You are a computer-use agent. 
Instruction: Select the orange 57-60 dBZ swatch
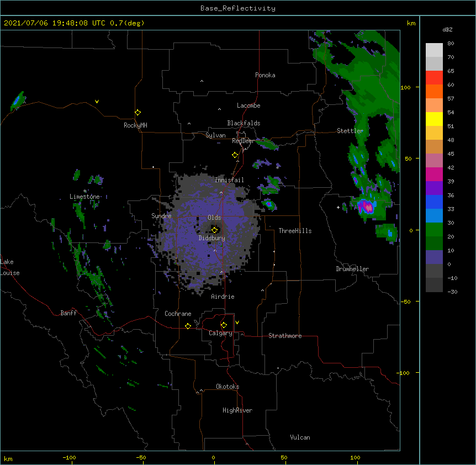(434, 91)
